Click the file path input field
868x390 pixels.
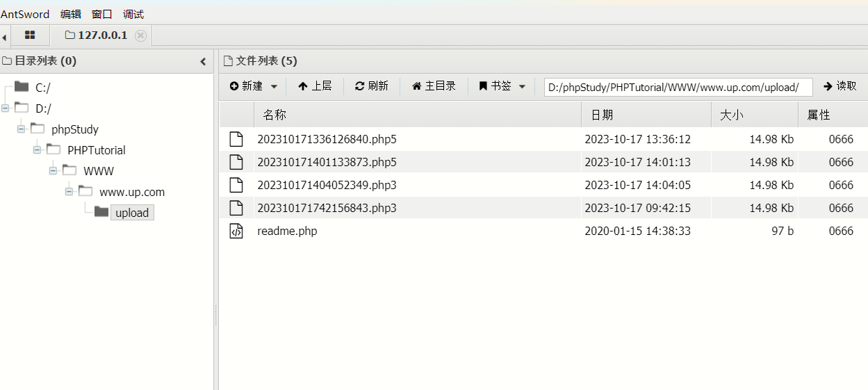[678, 87]
